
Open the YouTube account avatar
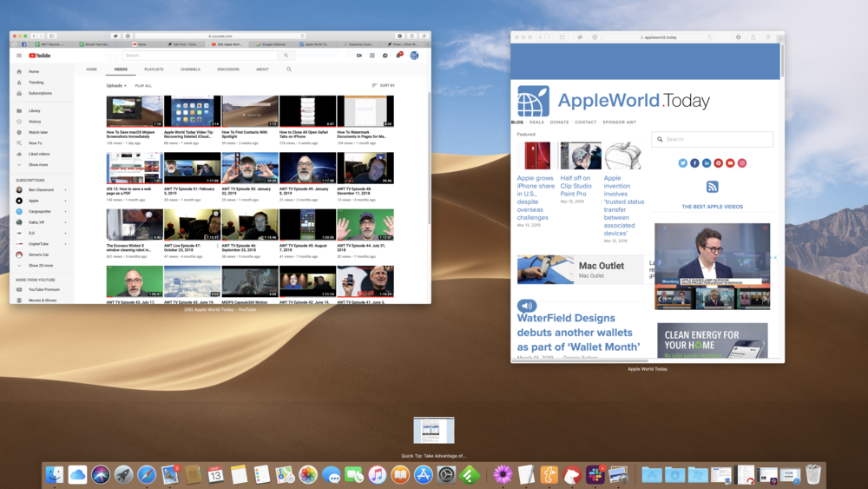pyautogui.click(x=414, y=56)
